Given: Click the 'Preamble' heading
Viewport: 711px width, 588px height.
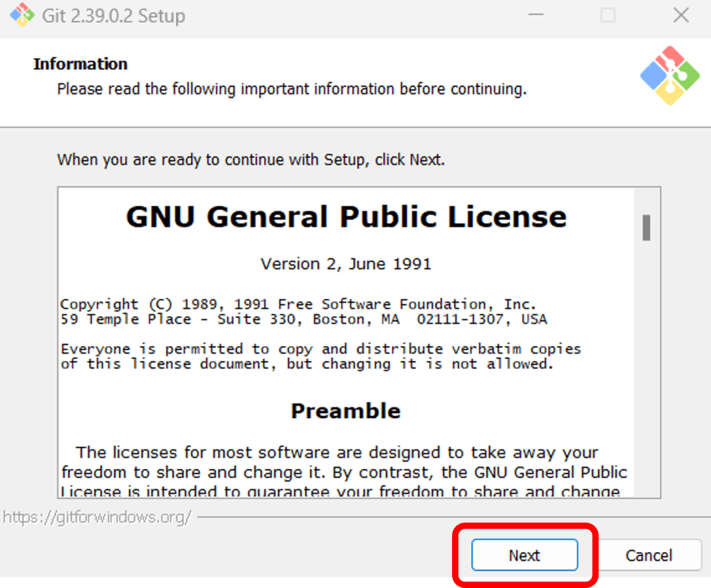Looking at the screenshot, I should click(x=346, y=411).
